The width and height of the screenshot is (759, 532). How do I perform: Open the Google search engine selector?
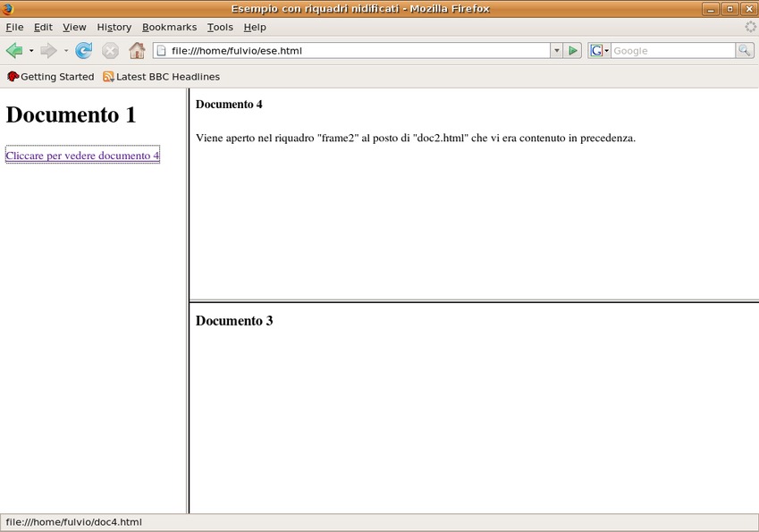(x=599, y=50)
